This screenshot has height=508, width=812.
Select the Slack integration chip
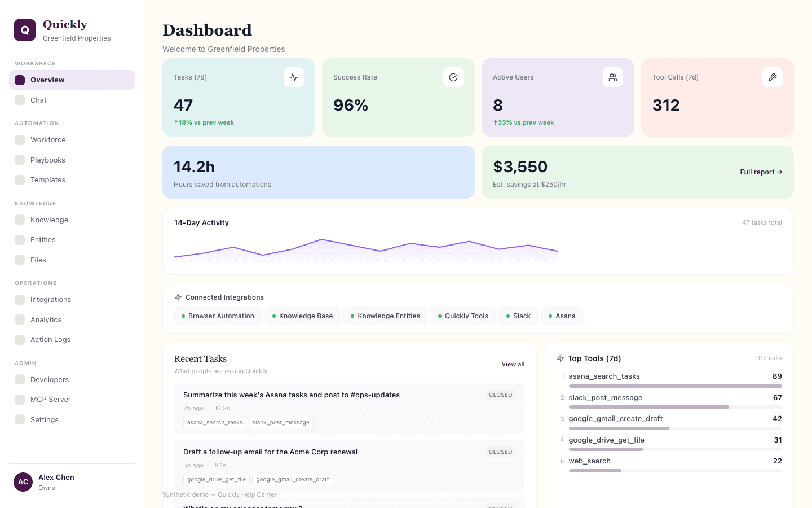coord(518,316)
